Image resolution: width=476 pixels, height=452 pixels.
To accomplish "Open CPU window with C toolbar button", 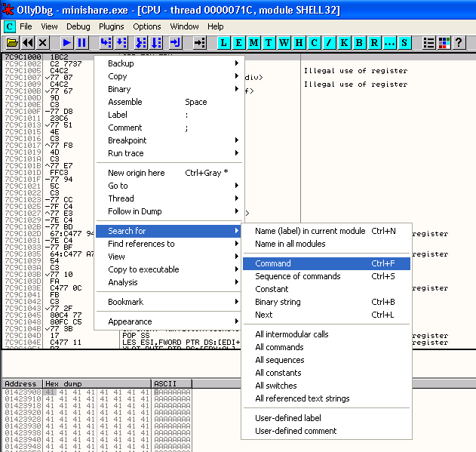I will 315,43.
